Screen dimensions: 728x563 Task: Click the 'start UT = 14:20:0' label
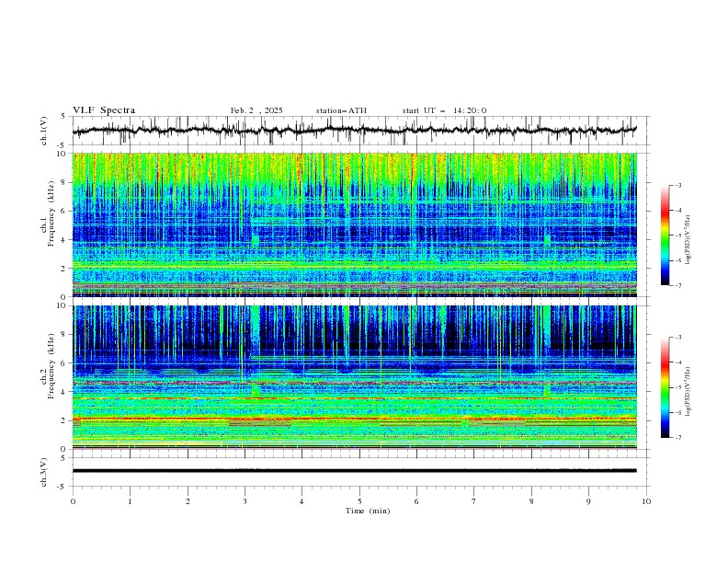pyautogui.click(x=444, y=110)
